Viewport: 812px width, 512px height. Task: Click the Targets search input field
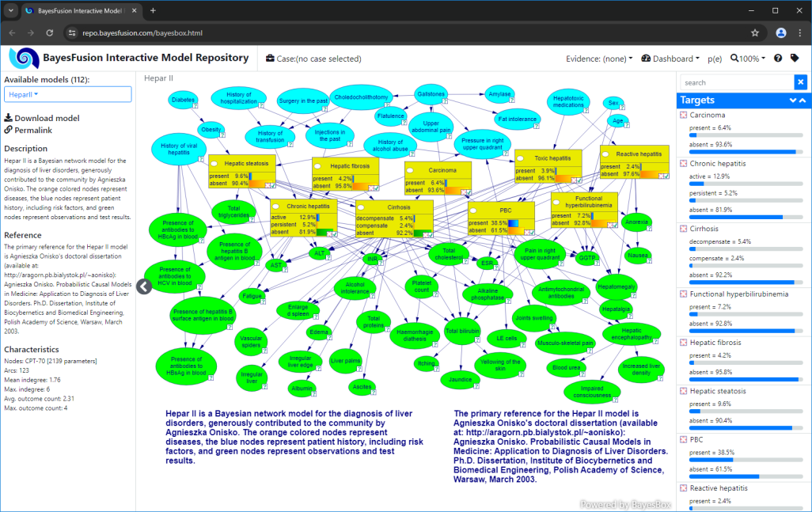click(737, 82)
